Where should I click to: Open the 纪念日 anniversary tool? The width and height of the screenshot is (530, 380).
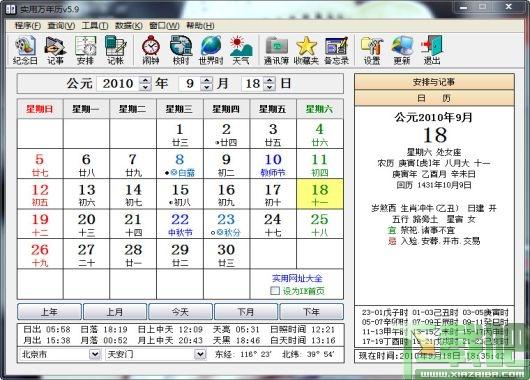(25, 50)
